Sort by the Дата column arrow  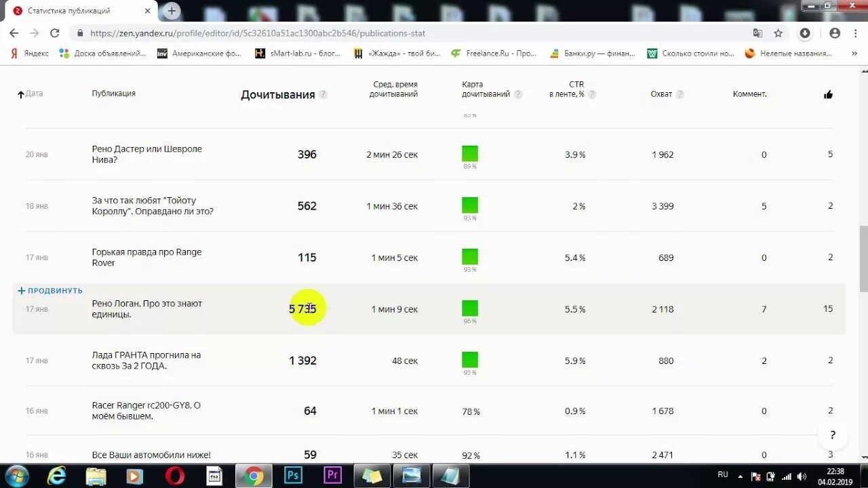coord(21,95)
